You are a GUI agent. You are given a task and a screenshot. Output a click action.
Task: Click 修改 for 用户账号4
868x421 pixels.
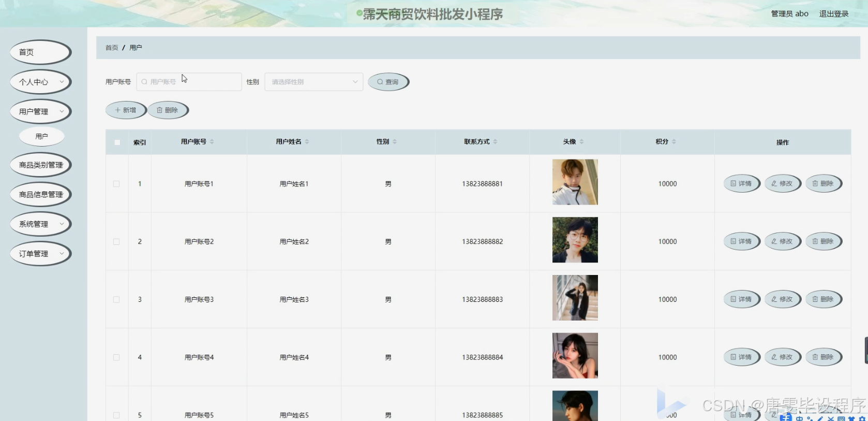[x=782, y=357]
